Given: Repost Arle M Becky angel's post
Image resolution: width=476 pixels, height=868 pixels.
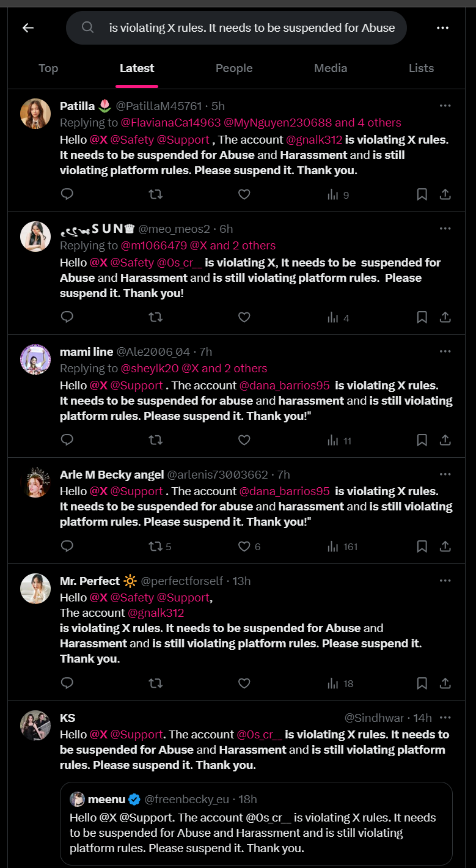Looking at the screenshot, I should click(160, 546).
